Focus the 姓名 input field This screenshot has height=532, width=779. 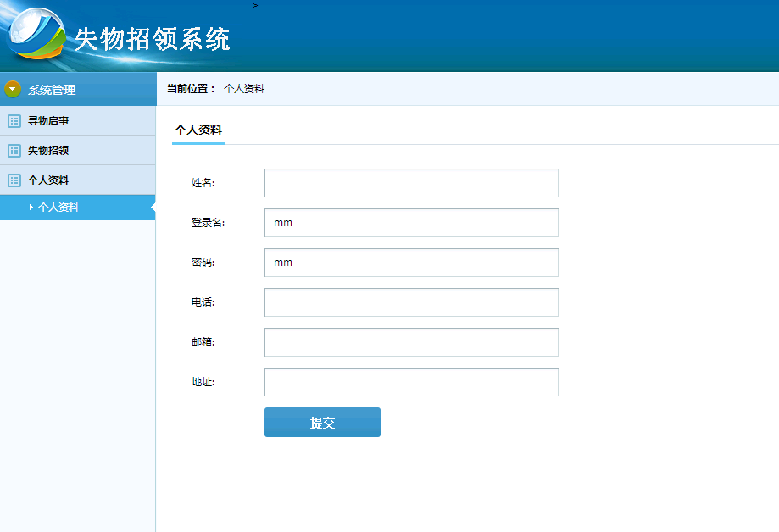click(x=411, y=183)
